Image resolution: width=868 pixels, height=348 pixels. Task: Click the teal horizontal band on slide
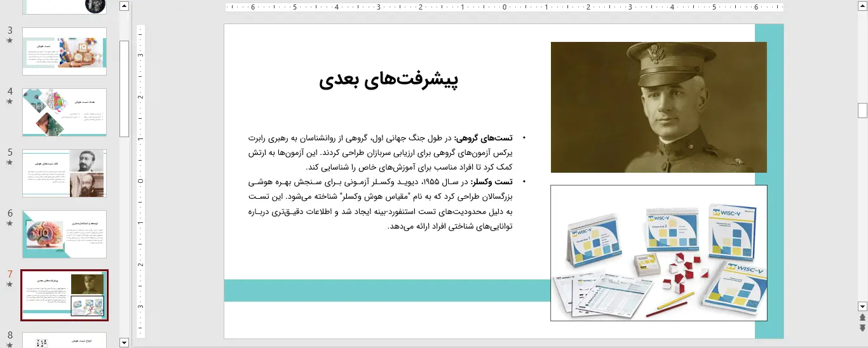click(387, 290)
